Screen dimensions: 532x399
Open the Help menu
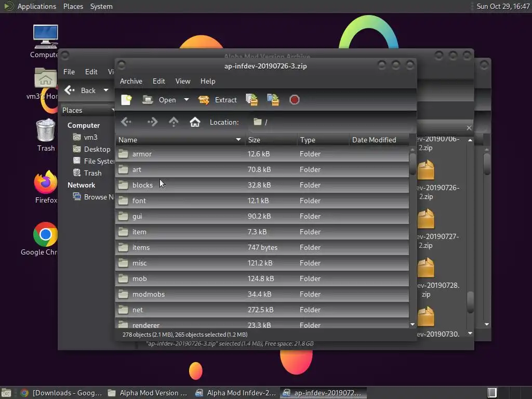[x=208, y=81]
